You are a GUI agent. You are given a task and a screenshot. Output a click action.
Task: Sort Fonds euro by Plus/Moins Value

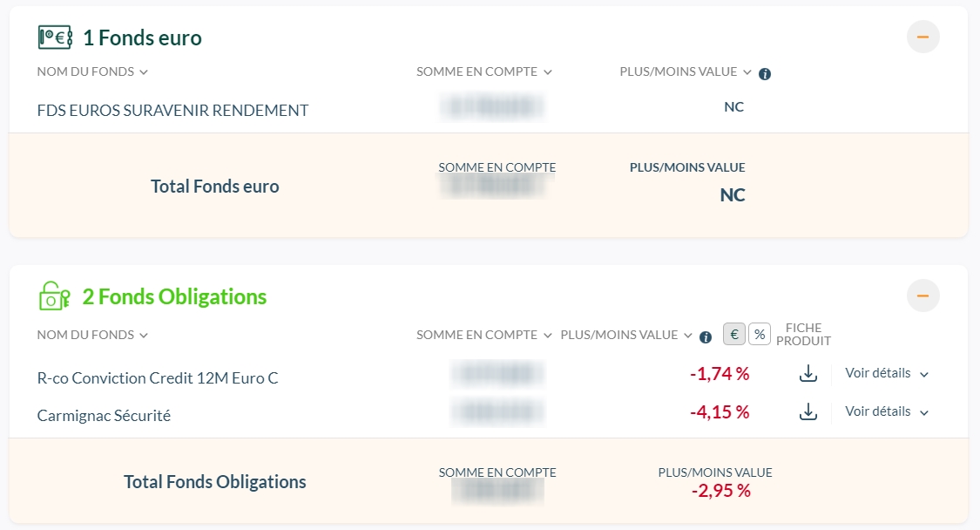pos(686,71)
